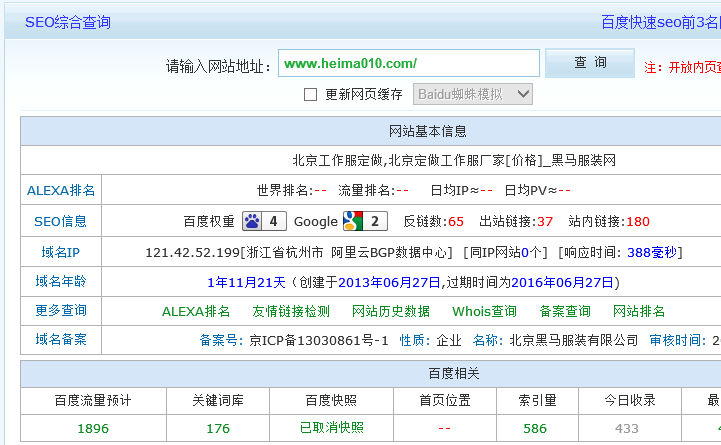
Task: Open the 网站历史数据 link
Action: [x=391, y=311]
